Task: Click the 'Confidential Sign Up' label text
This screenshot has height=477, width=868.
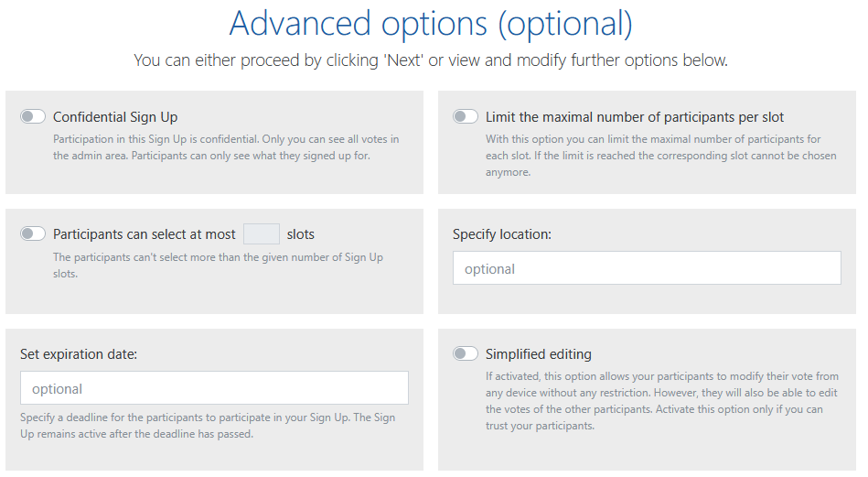Action: click(115, 117)
